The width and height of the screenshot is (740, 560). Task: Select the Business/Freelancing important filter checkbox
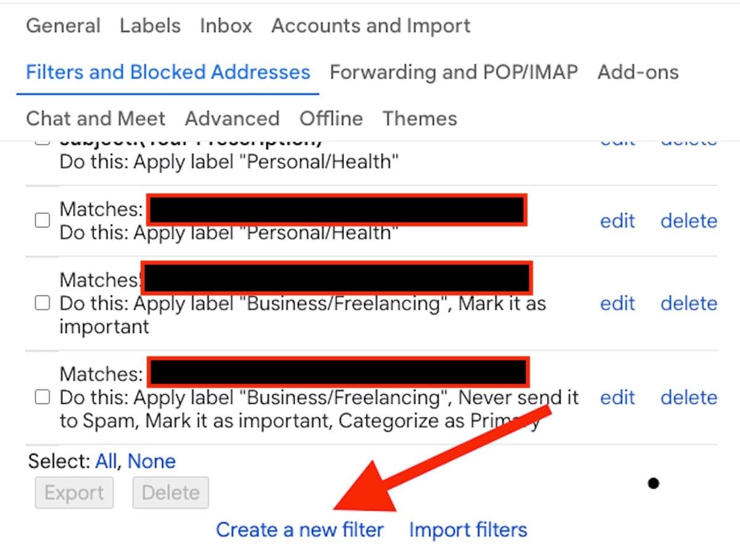(x=41, y=302)
